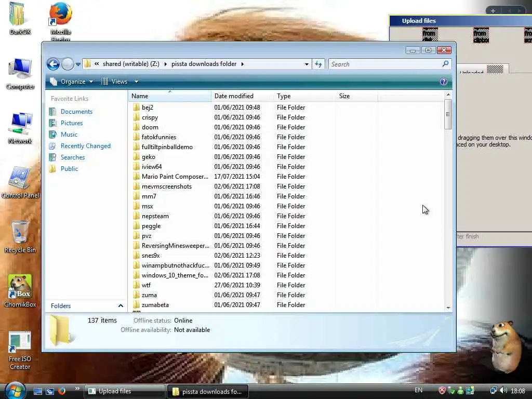Click the Views button

[115, 82]
